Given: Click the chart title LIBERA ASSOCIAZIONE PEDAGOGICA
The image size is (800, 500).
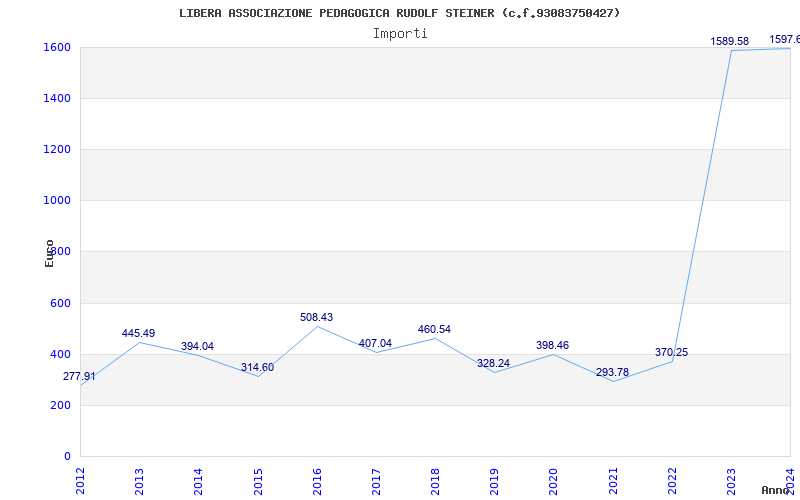Looking at the screenshot, I should tap(399, 13).
